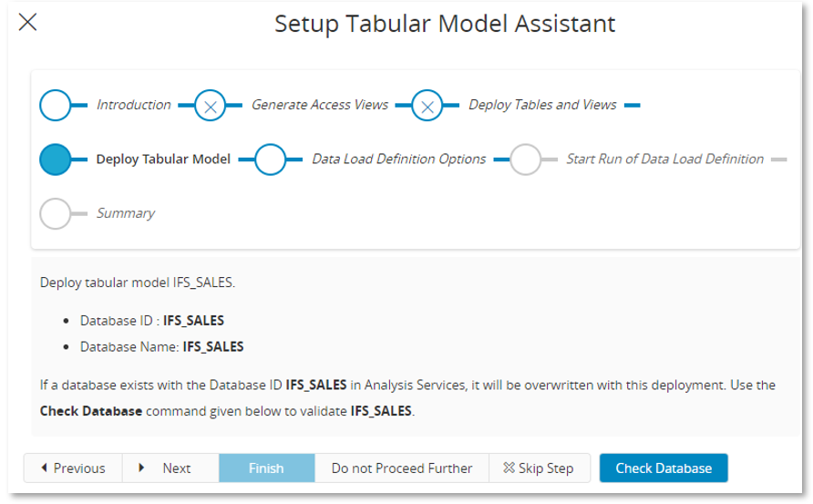Select the Data Load Definition Options label

click(x=399, y=159)
